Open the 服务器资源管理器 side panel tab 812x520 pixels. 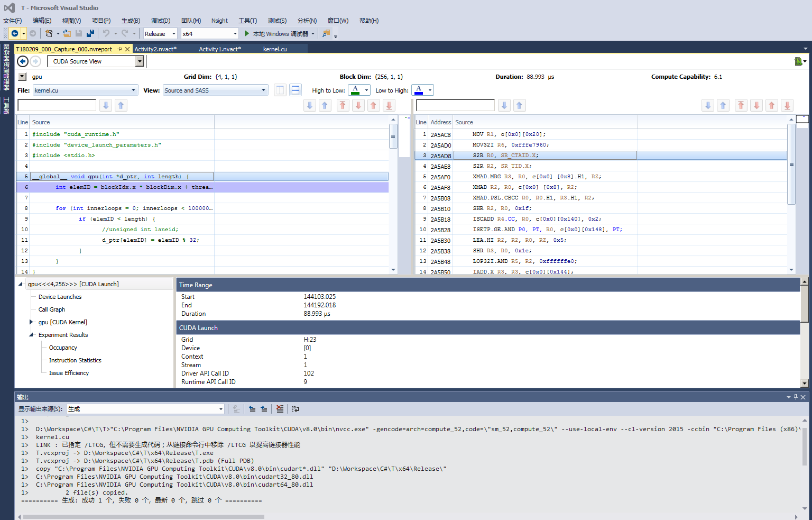[x=7, y=67]
